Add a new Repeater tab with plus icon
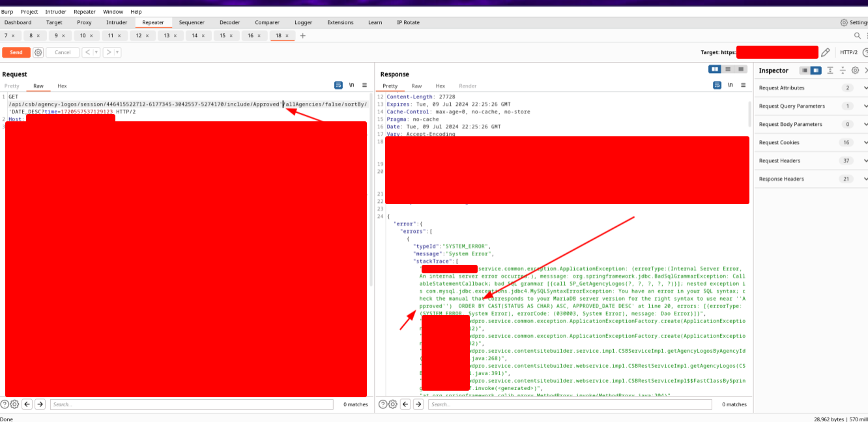868x422 pixels. coord(302,36)
